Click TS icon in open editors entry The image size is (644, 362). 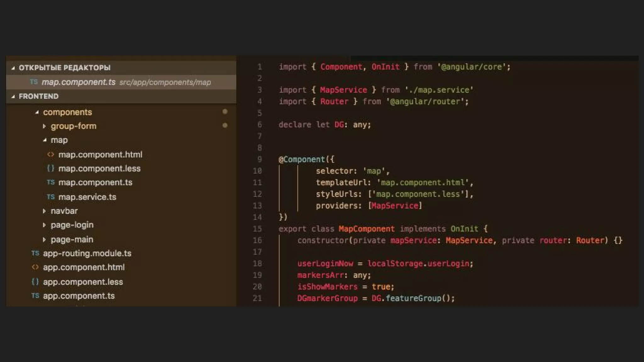(x=34, y=82)
